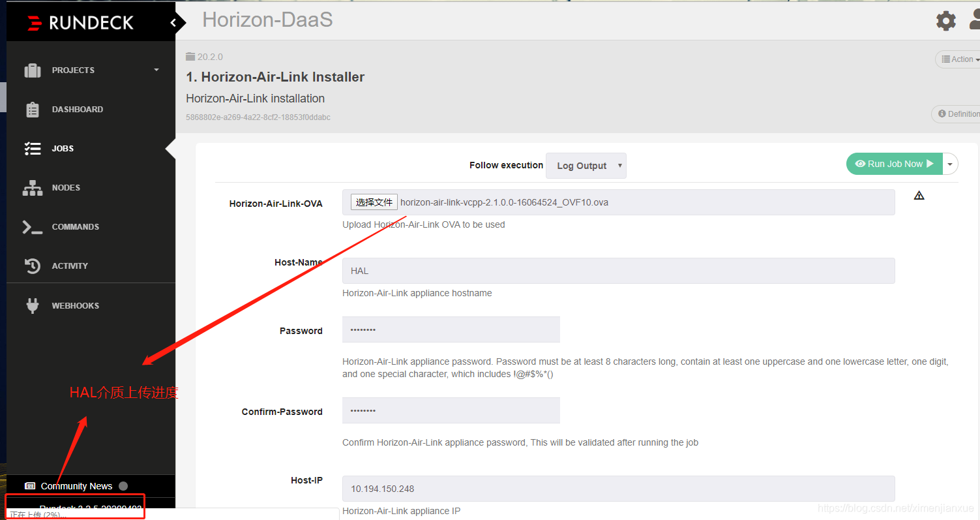Expand the Projects dropdown caret
The height and width of the screenshot is (520, 980).
click(x=156, y=70)
